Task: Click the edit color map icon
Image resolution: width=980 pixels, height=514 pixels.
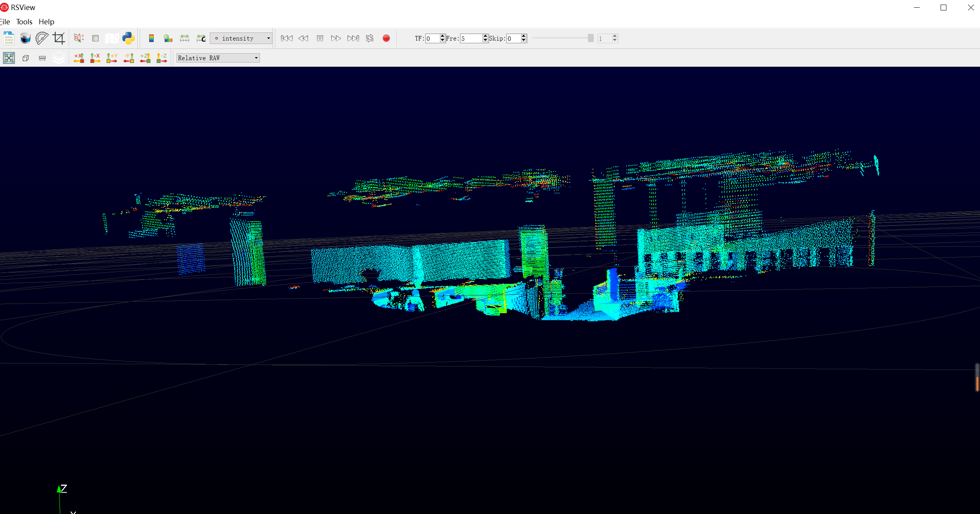Action: tap(151, 38)
